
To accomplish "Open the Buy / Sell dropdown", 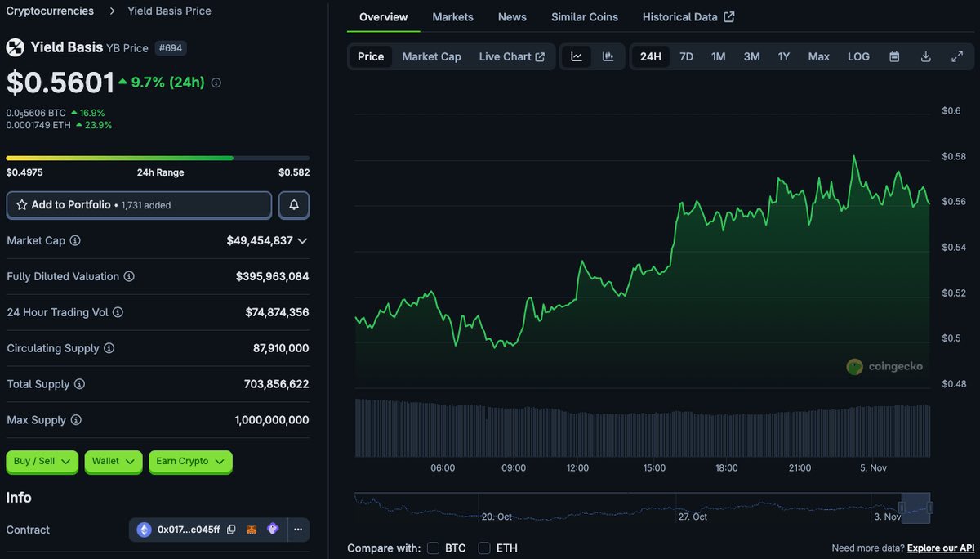I will tap(42, 461).
